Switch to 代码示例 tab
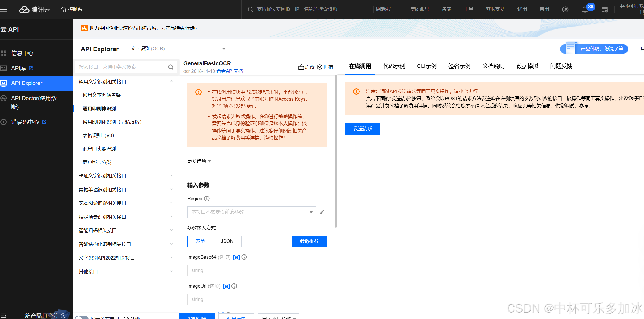The height and width of the screenshot is (319, 644). coord(394,66)
